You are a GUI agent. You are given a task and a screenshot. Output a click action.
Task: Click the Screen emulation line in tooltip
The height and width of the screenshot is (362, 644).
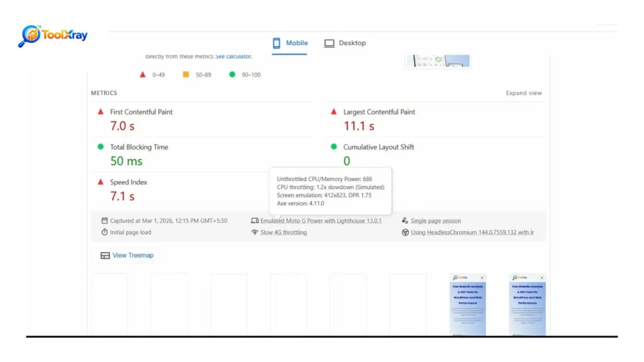click(324, 195)
